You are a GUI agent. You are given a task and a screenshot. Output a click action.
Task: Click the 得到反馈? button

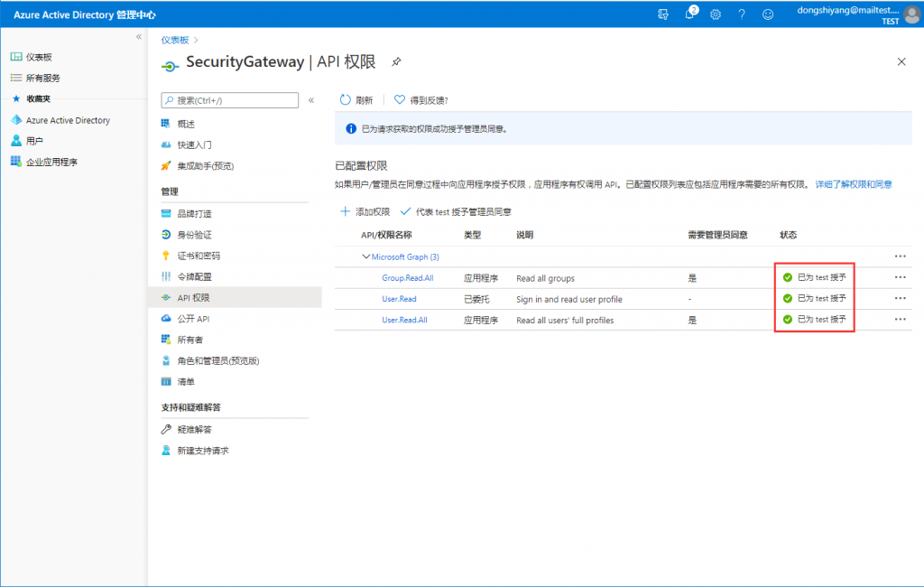[420, 100]
